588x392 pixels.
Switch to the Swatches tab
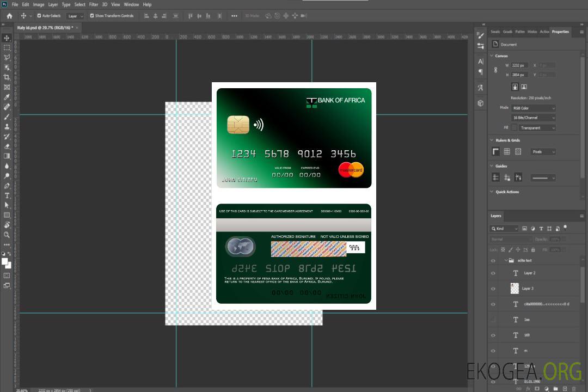pyautogui.click(x=495, y=32)
